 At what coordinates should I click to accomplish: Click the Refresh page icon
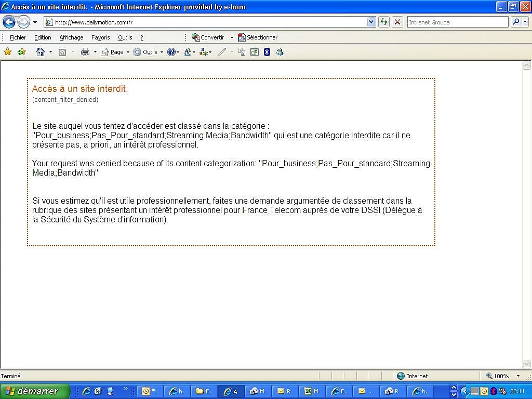tap(384, 22)
